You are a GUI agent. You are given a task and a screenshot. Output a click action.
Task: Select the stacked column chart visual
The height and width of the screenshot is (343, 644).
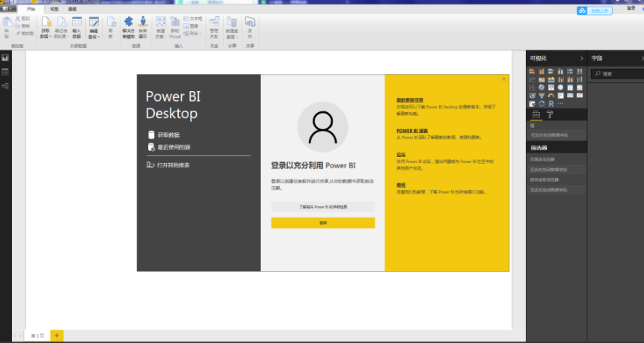542,71
